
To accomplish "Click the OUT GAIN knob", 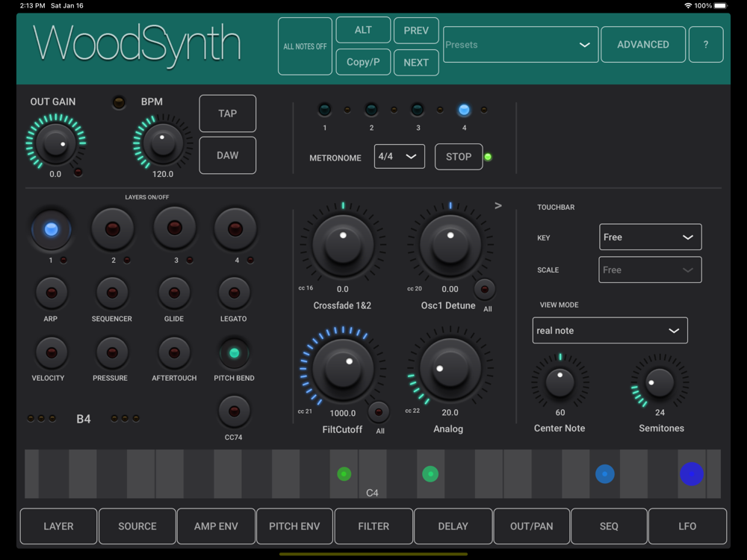I will tap(55, 143).
